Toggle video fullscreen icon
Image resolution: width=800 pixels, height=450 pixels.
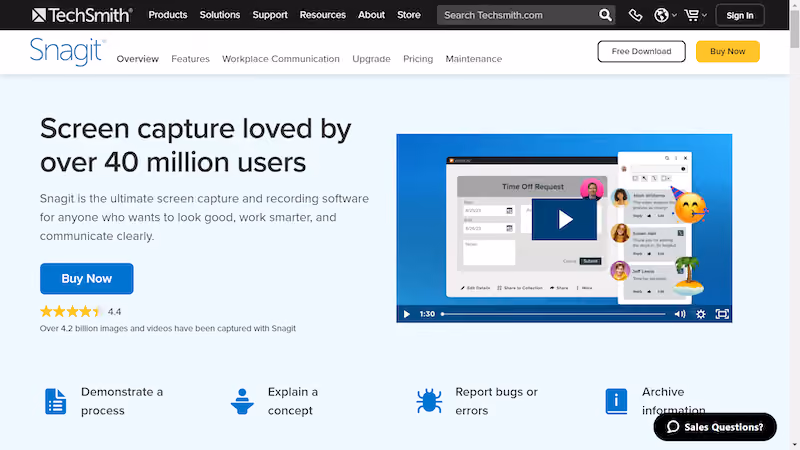point(722,314)
